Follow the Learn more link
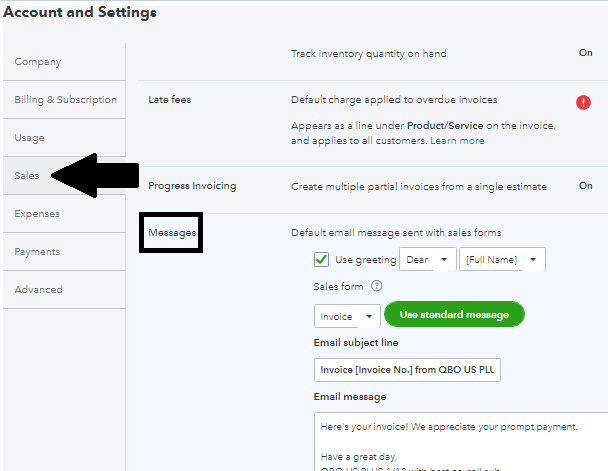This screenshot has height=471, width=608. point(457,141)
